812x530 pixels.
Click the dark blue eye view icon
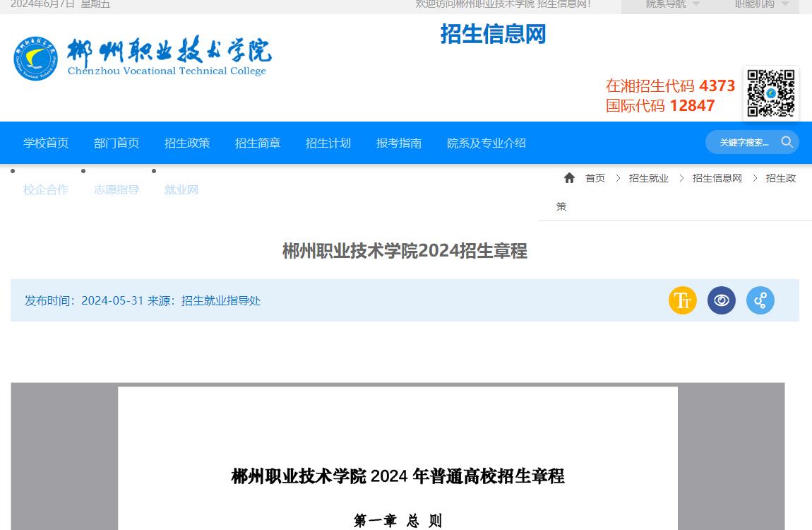click(721, 300)
